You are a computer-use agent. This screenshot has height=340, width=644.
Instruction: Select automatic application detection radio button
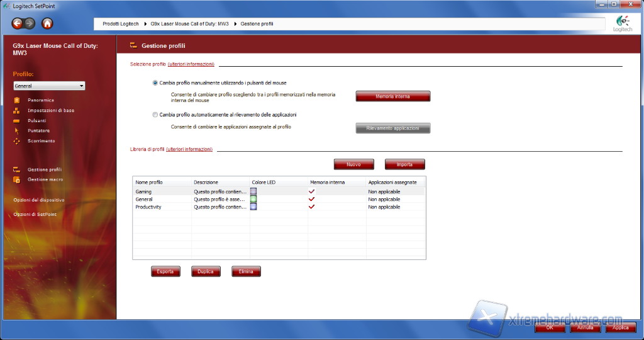155,115
